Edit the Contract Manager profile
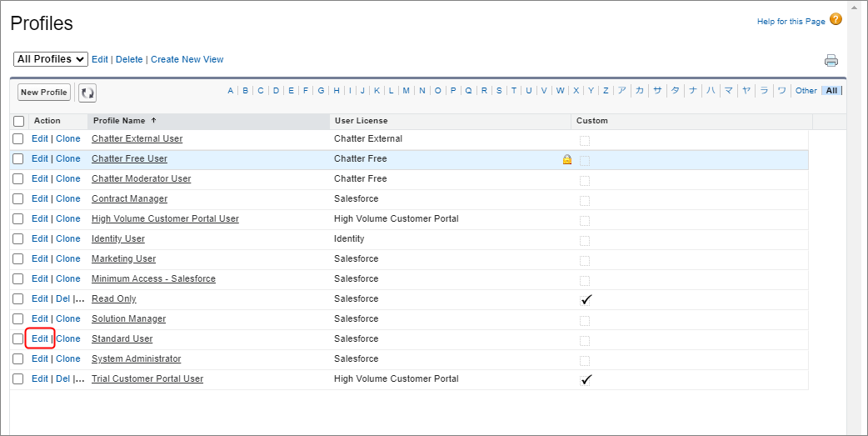 click(40, 198)
